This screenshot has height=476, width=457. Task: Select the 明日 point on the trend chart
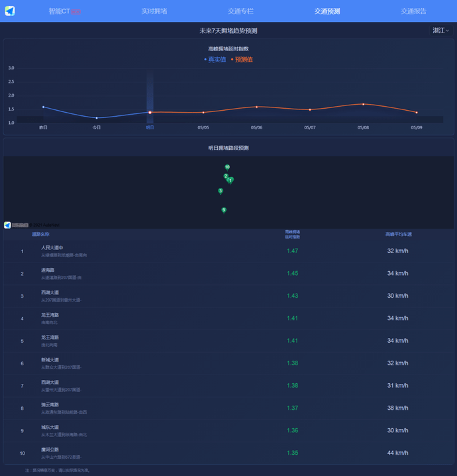coord(150,112)
